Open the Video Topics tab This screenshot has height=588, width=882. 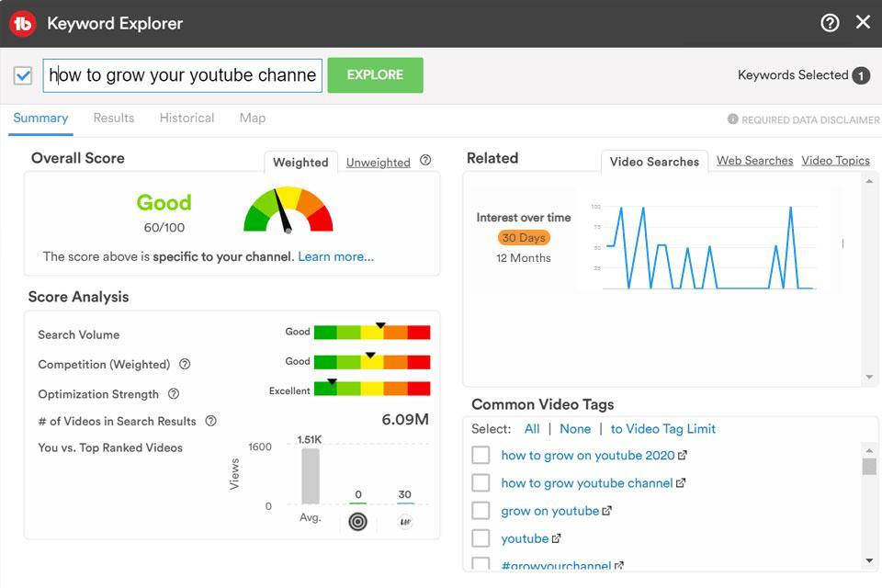pos(835,161)
